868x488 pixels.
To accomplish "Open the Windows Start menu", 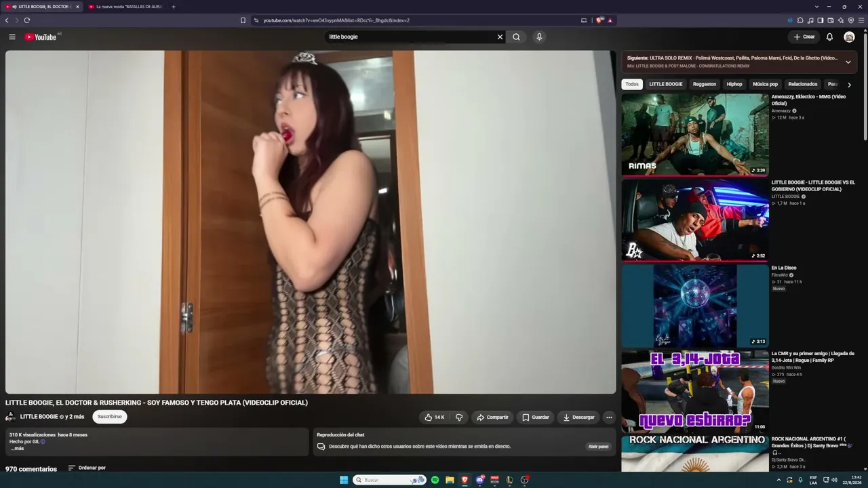I will point(344,480).
